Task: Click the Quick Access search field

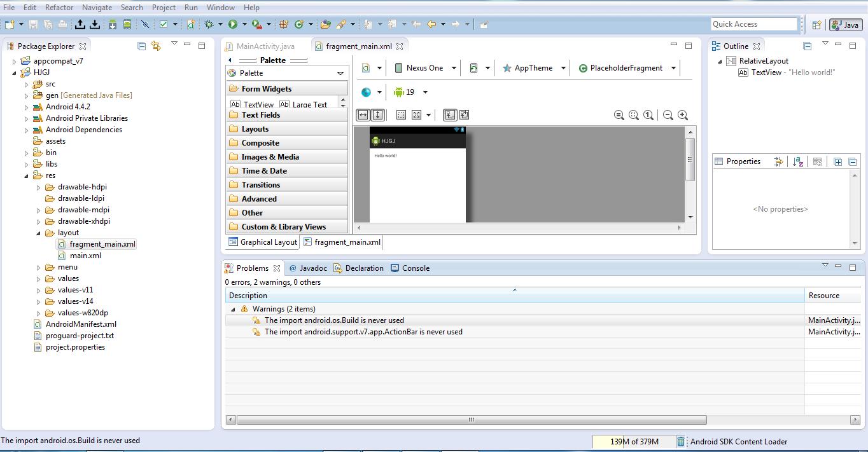Action: coord(754,24)
